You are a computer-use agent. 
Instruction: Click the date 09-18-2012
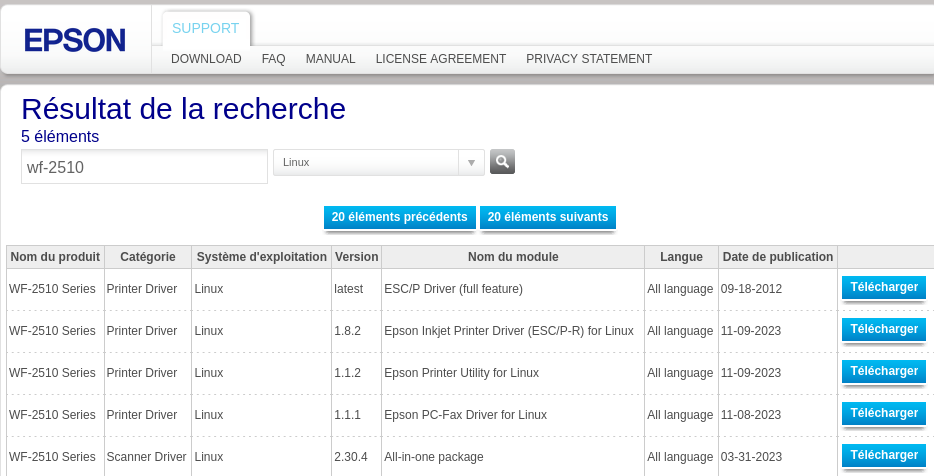coord(751,289)
